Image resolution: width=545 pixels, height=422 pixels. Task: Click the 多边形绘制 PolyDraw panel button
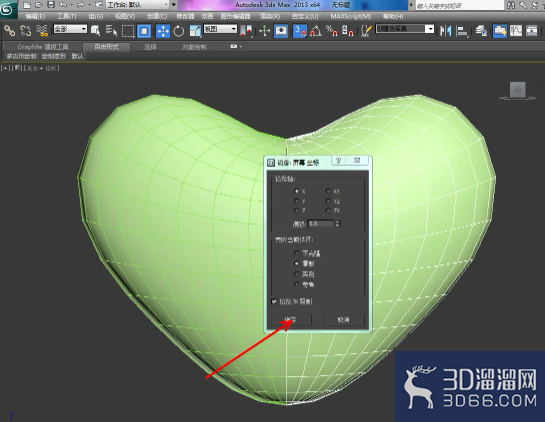(22, 56)
